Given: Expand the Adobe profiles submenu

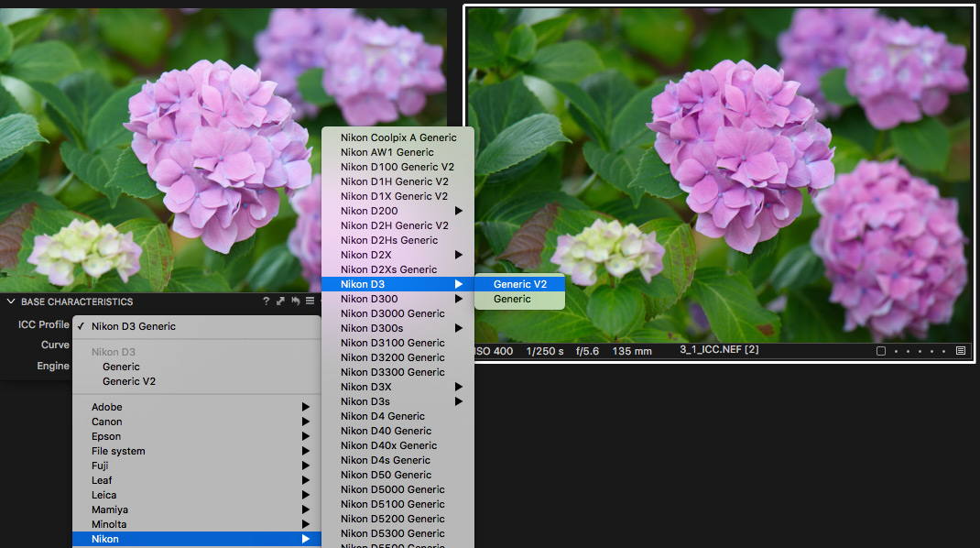Looking at the screenshot, I should (x=196, y=407).
